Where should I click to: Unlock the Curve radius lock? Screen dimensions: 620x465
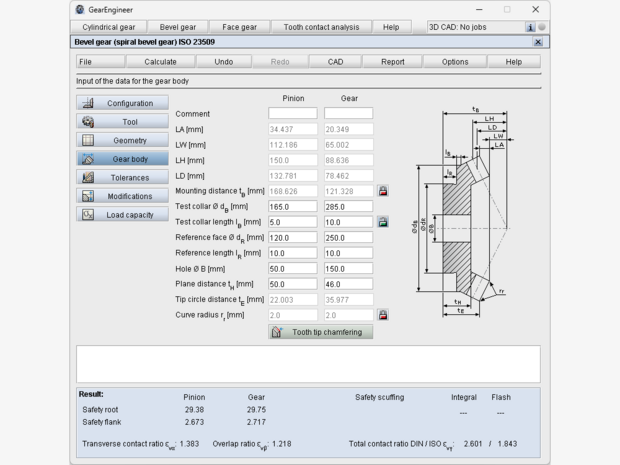(x=383, y=315)
